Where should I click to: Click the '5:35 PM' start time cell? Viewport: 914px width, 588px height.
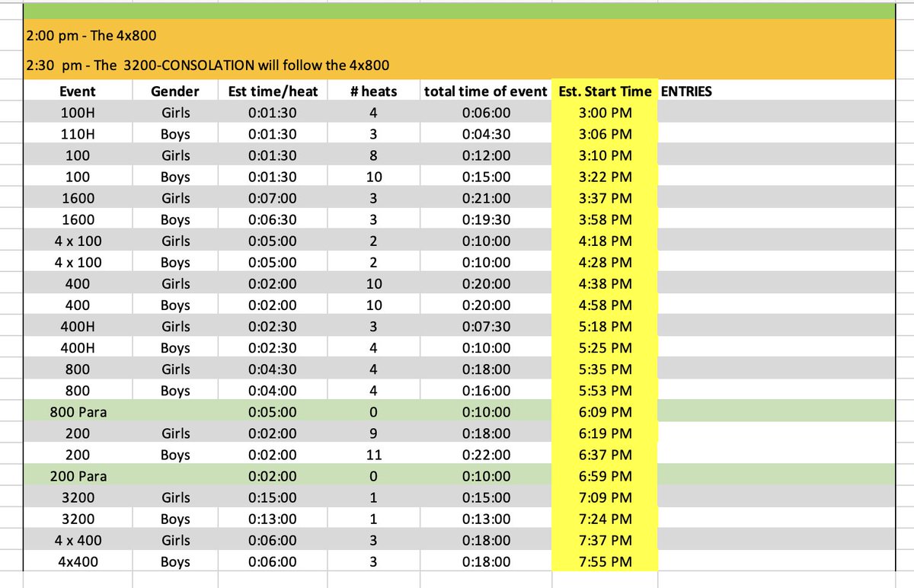click(605, 369)
